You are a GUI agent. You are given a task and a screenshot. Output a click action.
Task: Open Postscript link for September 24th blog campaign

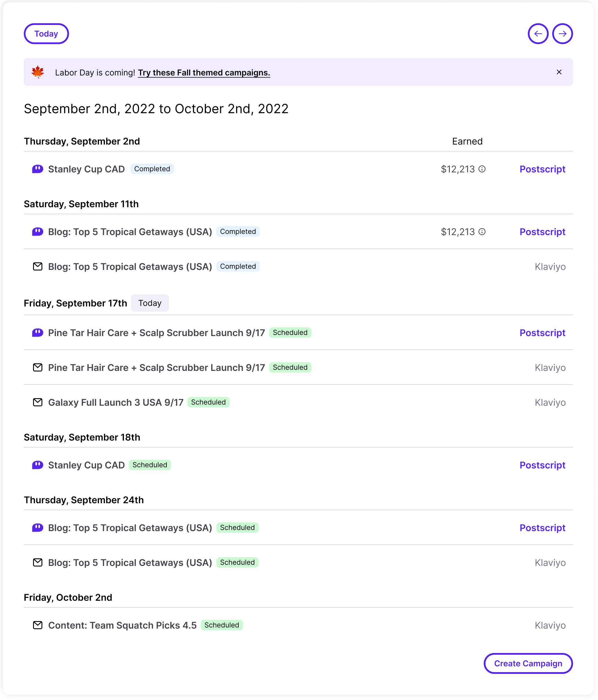click(542, 528)
